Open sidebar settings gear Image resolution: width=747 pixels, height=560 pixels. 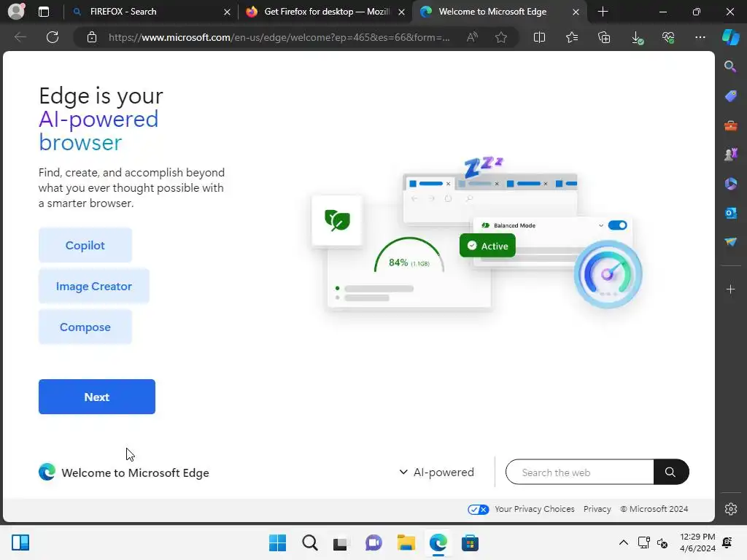coord(731,509)
